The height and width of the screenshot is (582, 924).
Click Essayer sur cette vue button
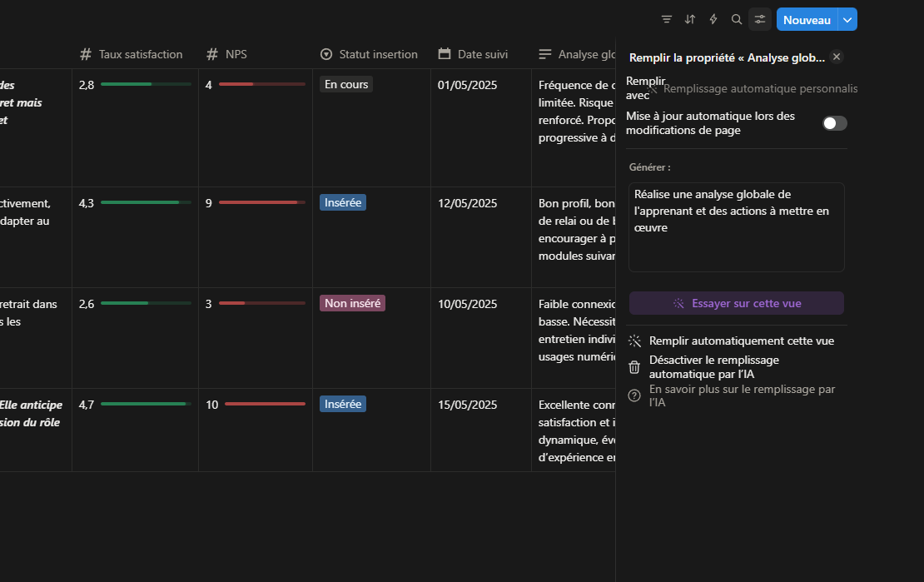click(737, 303)
